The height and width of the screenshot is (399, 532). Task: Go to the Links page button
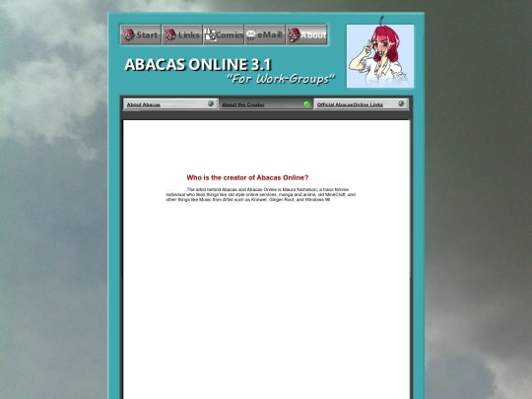(182, 34)
